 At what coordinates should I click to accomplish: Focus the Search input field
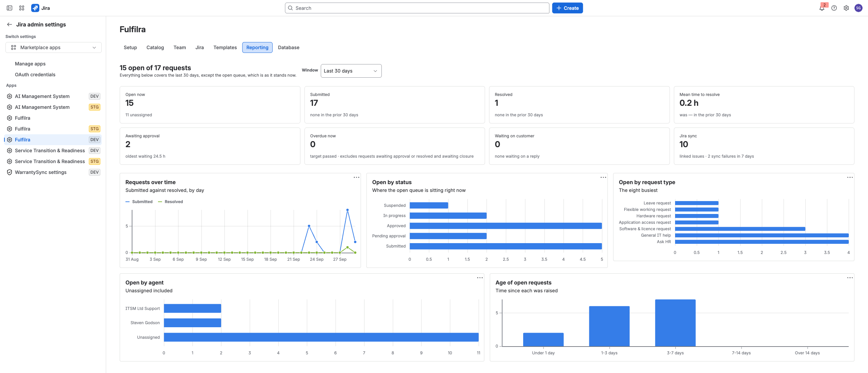tap(417, 8)
